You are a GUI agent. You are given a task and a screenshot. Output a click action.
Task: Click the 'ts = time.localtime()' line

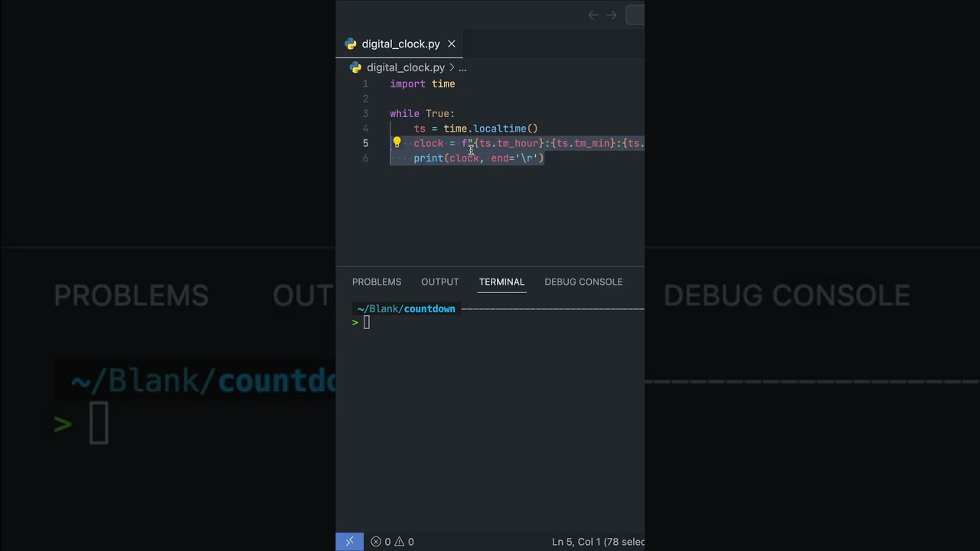click(475, 129)
